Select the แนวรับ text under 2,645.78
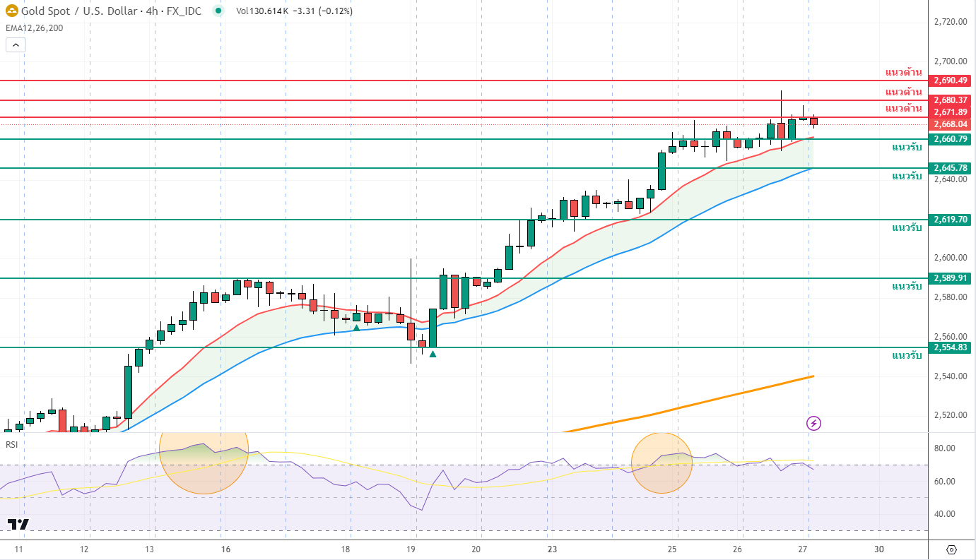 pos(907,176)
